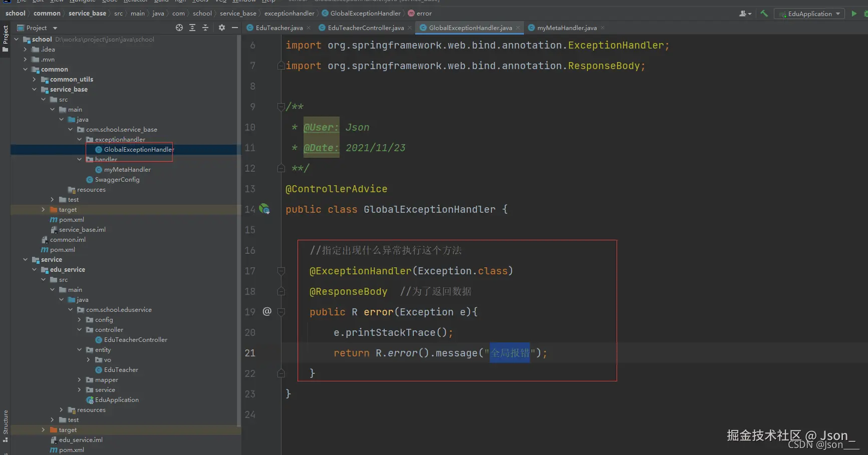
Task: Fold the imports block marker at line 7
Action: (281, 66)
